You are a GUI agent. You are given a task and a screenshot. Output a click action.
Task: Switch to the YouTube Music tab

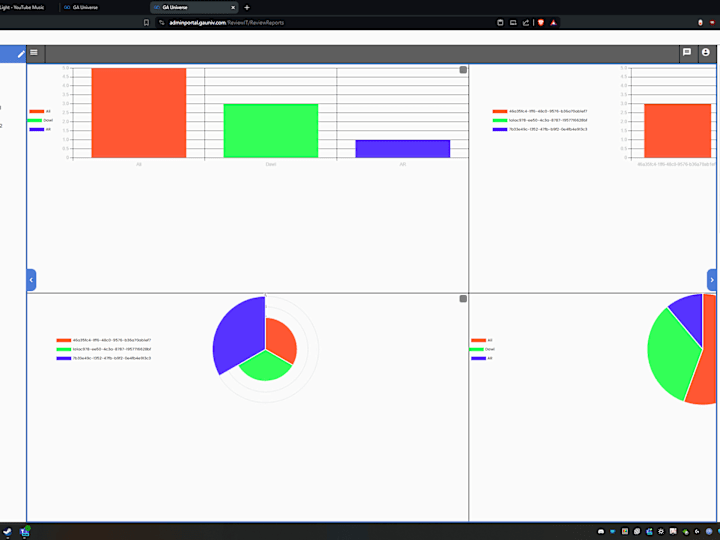coord(22,7)
